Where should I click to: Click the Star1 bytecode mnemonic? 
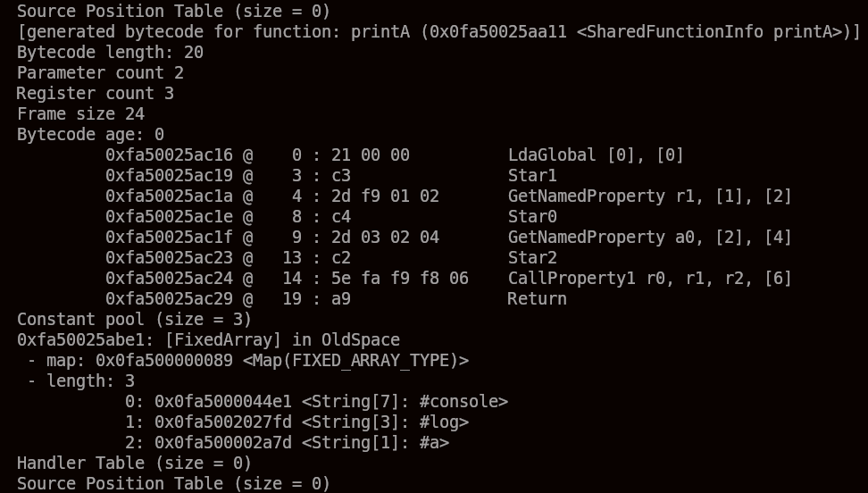coord(532,176)
